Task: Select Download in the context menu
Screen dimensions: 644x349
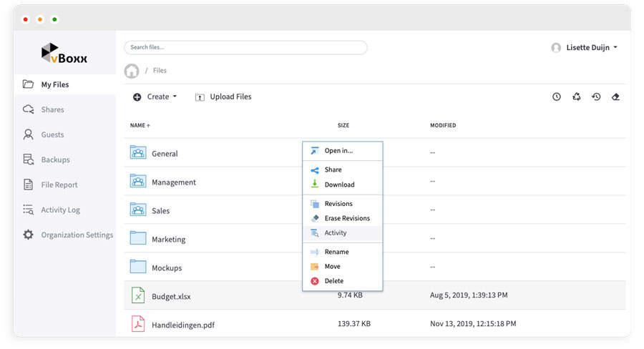Action: [343, 185]
